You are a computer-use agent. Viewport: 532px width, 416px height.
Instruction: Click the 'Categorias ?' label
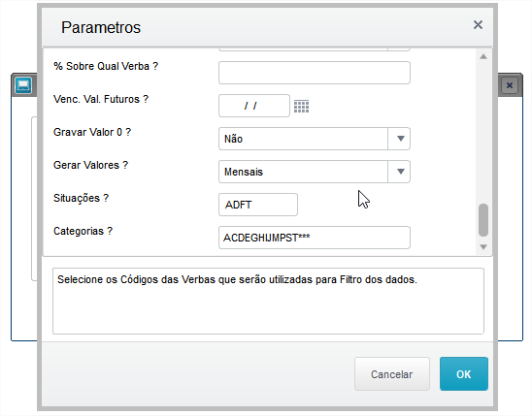[83, 231]
